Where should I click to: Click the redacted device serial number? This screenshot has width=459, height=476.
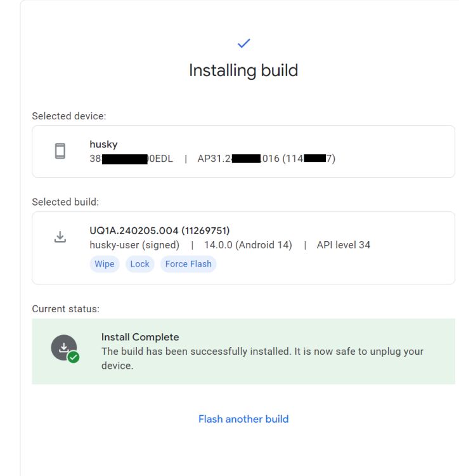(x=131, y=159)
